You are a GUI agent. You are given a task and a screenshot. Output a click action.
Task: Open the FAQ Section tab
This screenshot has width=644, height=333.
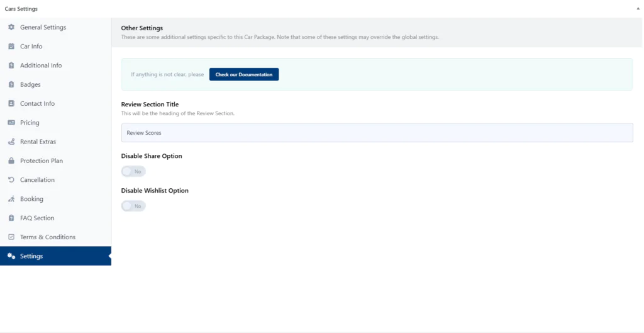55,218
